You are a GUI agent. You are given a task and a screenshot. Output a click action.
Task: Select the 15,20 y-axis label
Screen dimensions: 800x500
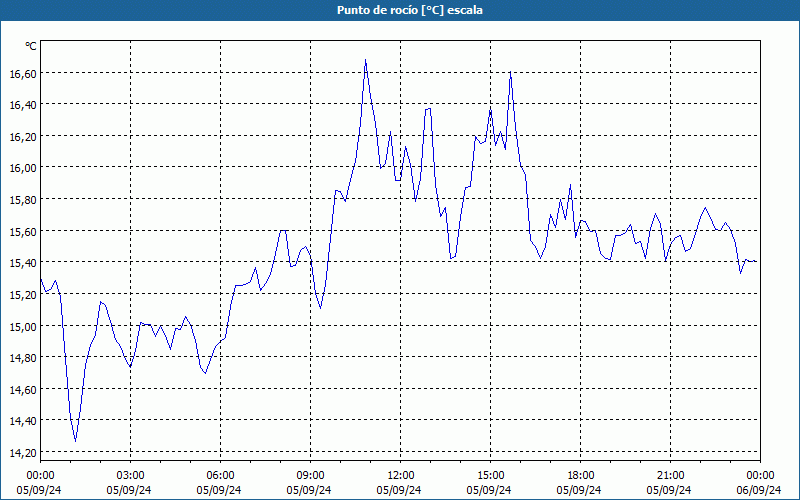(23, 295)
